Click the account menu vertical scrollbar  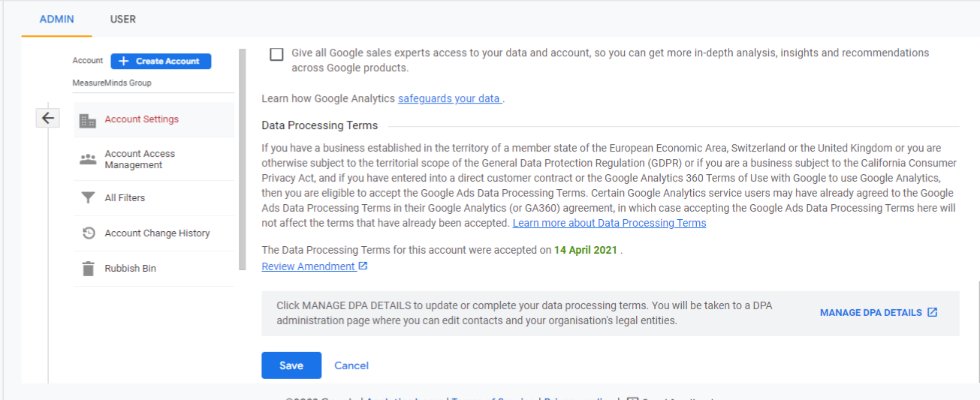pyautogui.click(x=242, y=159)
